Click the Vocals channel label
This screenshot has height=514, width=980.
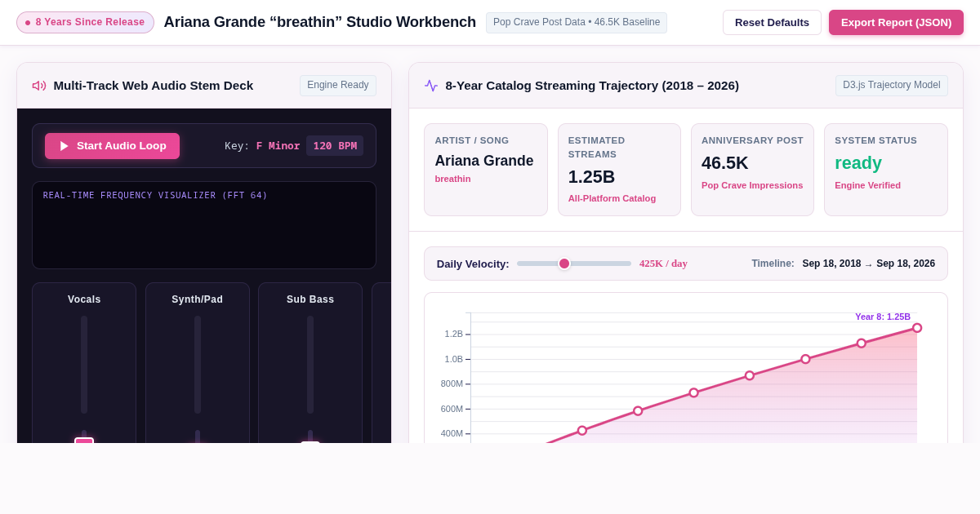click(x=84, y=299)
